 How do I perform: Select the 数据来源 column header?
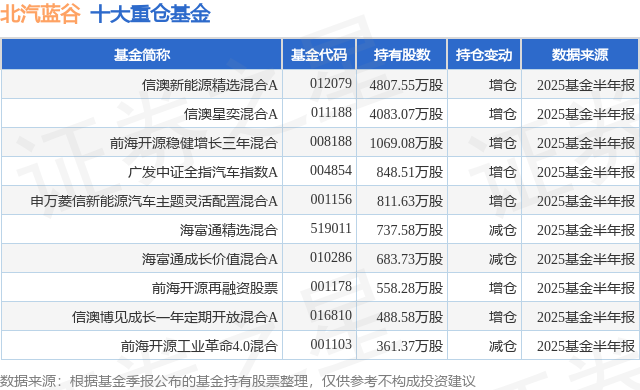[x=580, y=54]
